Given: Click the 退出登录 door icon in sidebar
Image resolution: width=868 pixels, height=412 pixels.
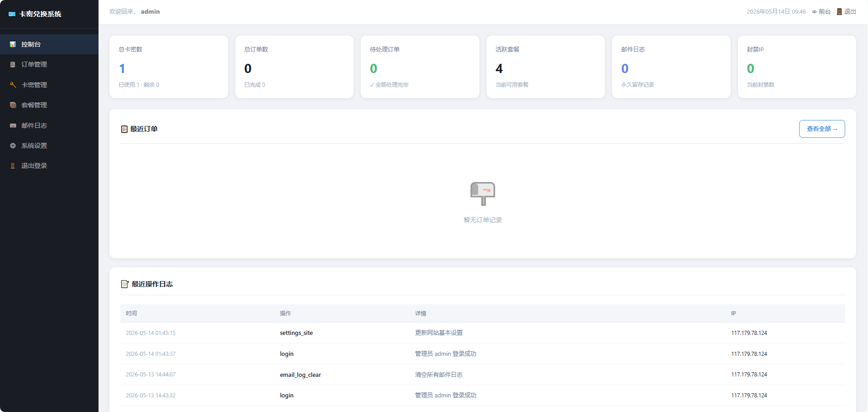Looking at the screenshot, I should [x=13, y=166].
